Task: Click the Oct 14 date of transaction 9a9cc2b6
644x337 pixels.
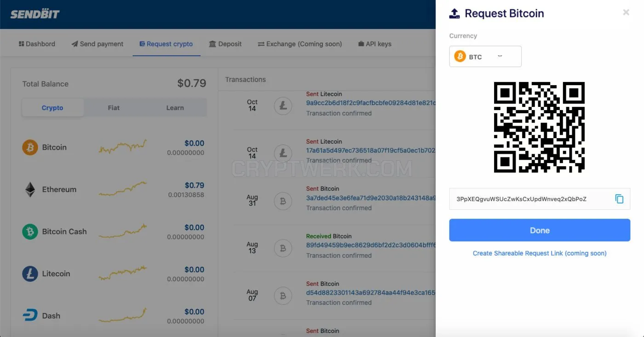Action: tap(252, 105)
